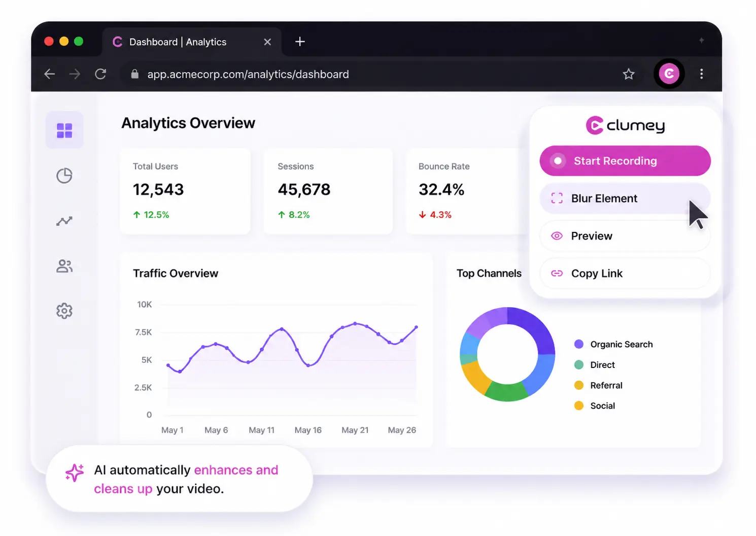Click the 12.5% growth indicator

pyautogui.click(x=151, y=215)
